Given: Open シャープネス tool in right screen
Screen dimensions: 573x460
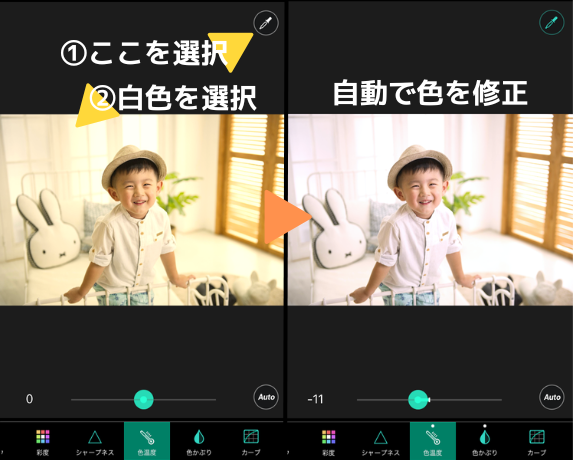Looking at the screenshot, I should pyautogui.click(x=380, y=442).
